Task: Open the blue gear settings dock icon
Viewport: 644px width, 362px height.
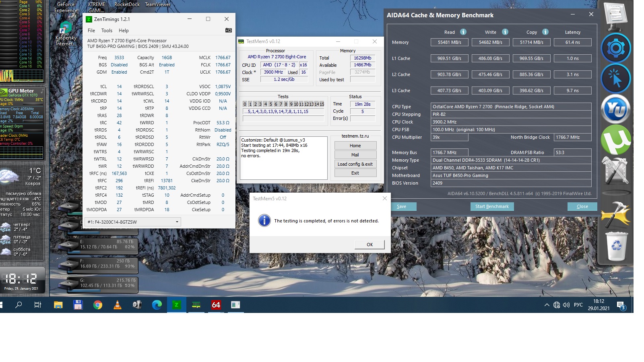Action: 616,48
